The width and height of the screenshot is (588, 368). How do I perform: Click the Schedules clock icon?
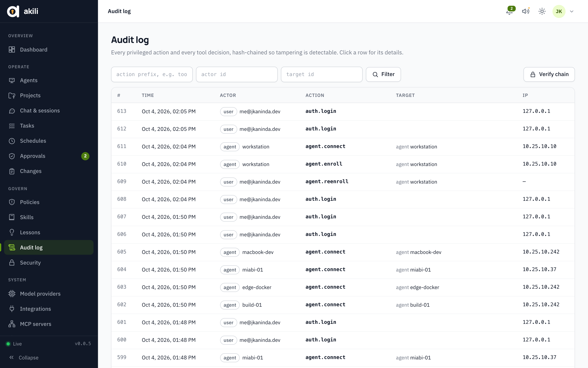pos(12,141)
